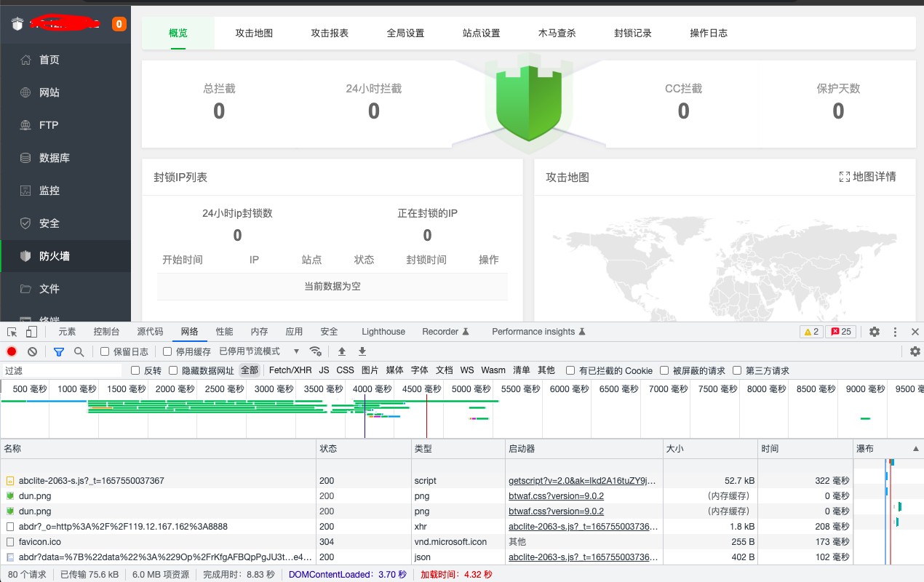The height and width of the screenshot is (582, 924).
Task: Open the 安全 shield sidebar icon
Action: [25, 223]
